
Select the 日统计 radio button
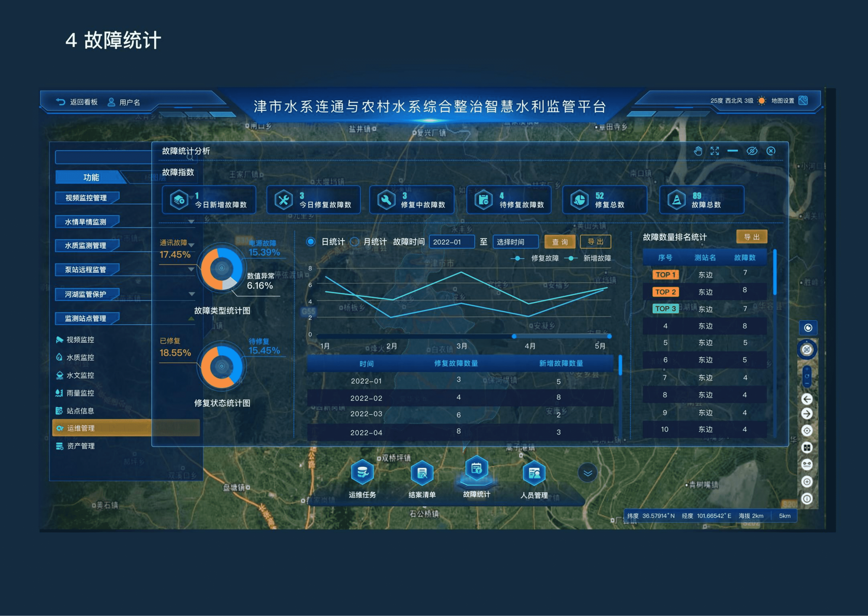coord(311,242)
